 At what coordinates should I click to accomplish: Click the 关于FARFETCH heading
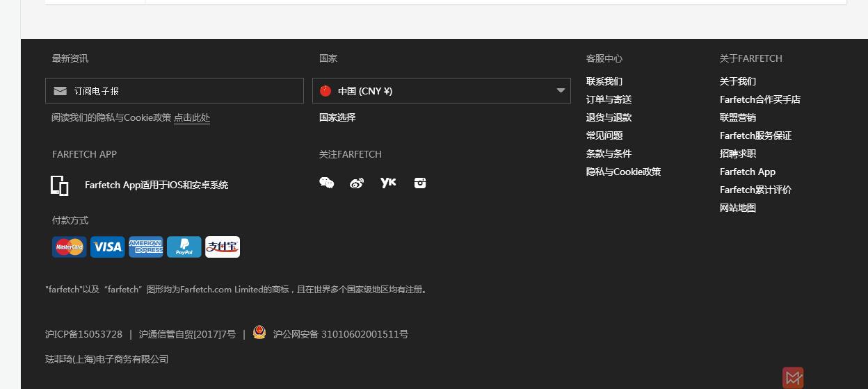pyautogui.click(x=751, y=58)
